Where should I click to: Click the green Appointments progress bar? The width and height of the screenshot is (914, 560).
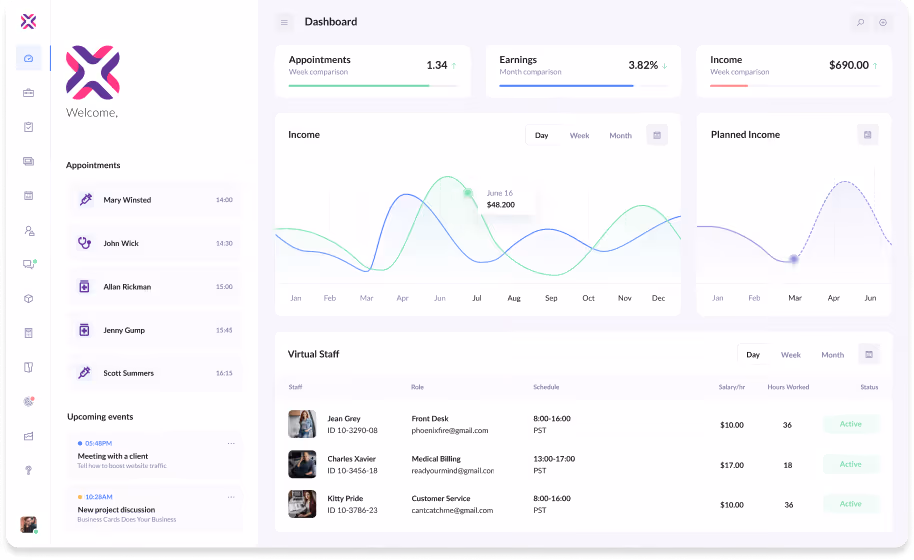(x=359, y=86)
